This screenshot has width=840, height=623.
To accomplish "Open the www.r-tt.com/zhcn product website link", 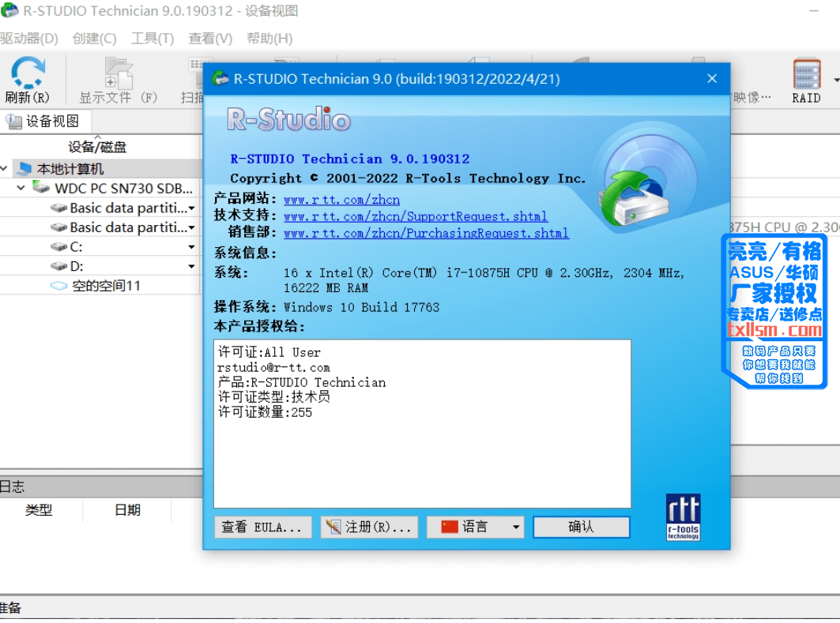I will pos(342,200).
